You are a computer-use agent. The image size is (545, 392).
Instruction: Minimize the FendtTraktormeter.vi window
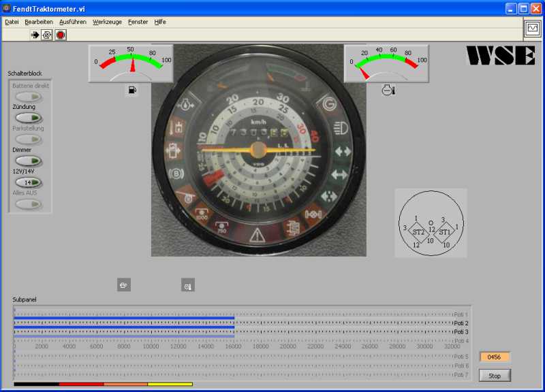[x=511, y=8]
